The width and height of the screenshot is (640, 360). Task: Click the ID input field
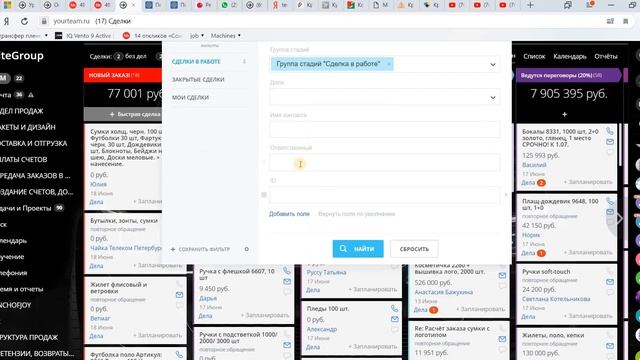tap(384, 195)
